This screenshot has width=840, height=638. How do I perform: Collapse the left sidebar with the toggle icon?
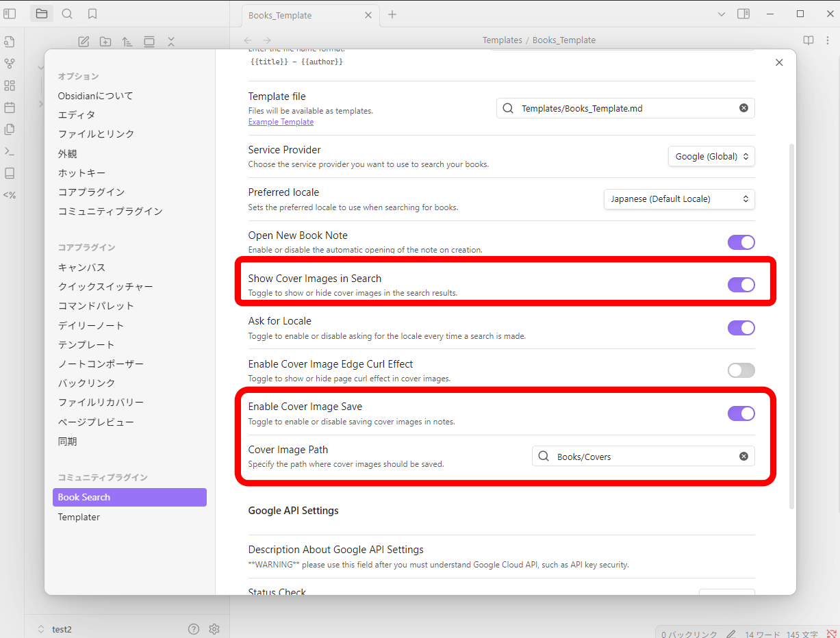click(x=10, y=14)
